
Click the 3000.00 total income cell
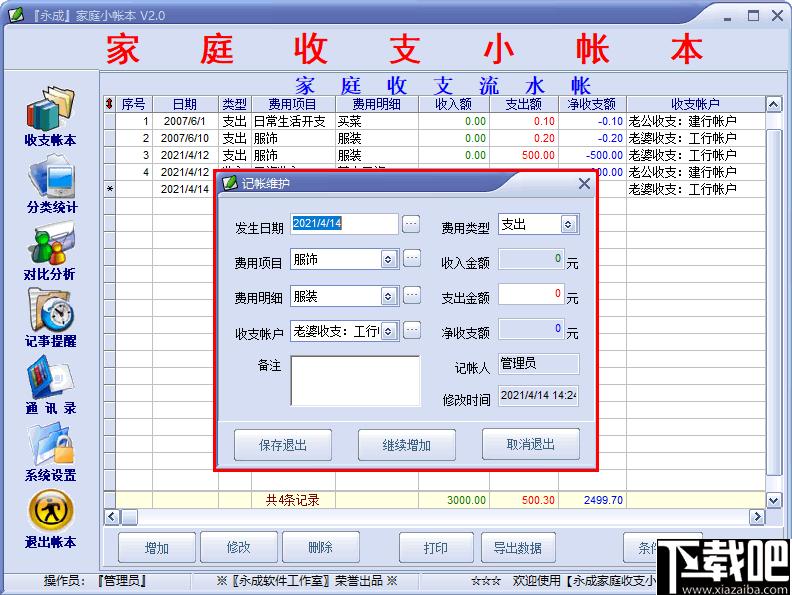(x=454, y=500)
